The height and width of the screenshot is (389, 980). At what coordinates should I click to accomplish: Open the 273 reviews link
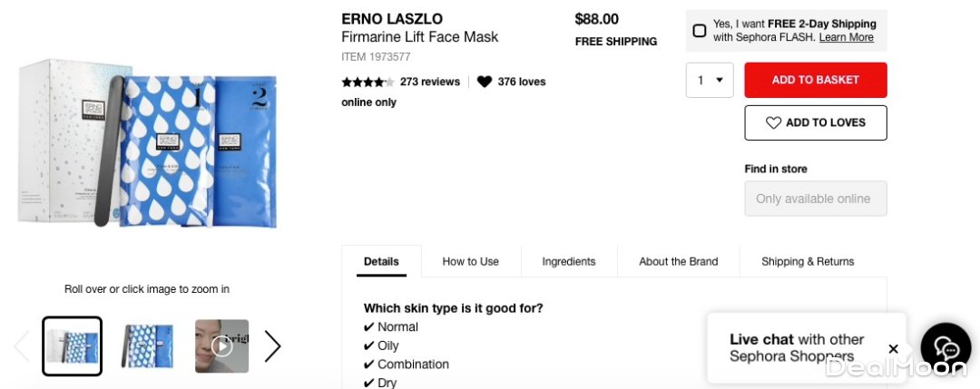(x=430, y=82)
